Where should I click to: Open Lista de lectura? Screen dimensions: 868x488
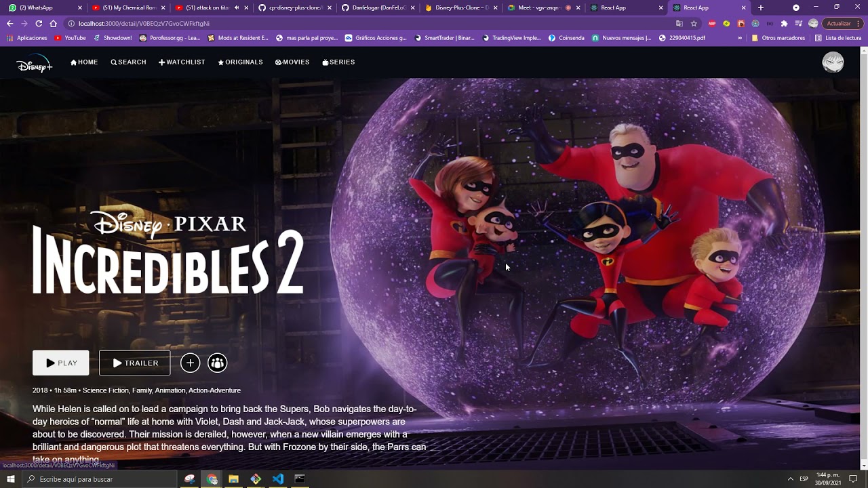coord(838,38)
